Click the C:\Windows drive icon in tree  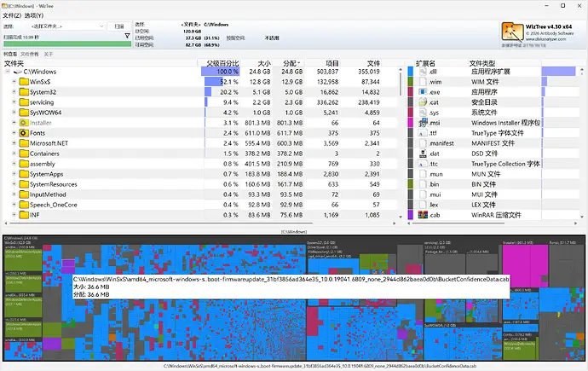coord(18,72)
